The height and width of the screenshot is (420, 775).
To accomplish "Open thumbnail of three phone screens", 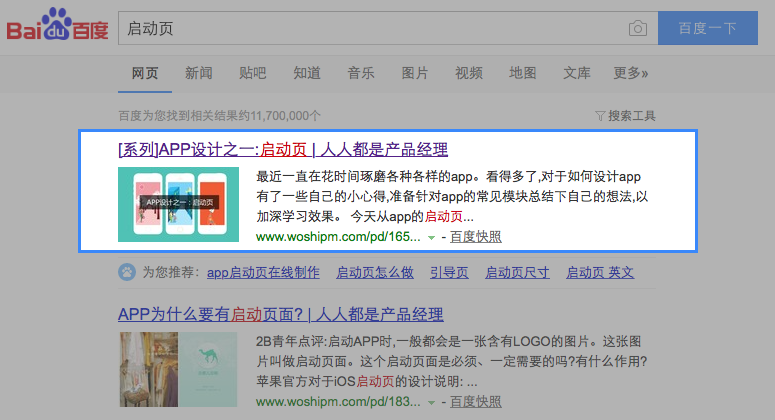I will (x=178, y=205).
